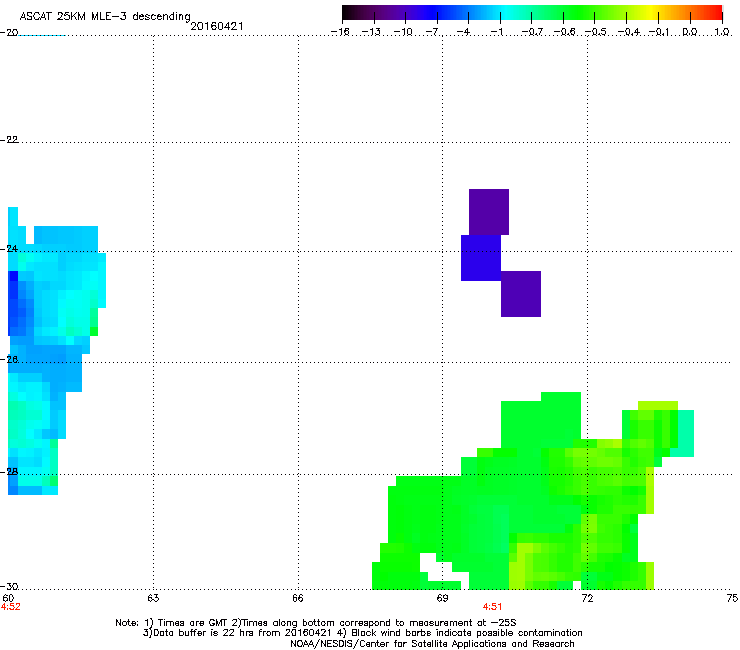Click the colorbar label '-10'
The width and height of the screenshot is (740, 650).
[x=403, y=32]
